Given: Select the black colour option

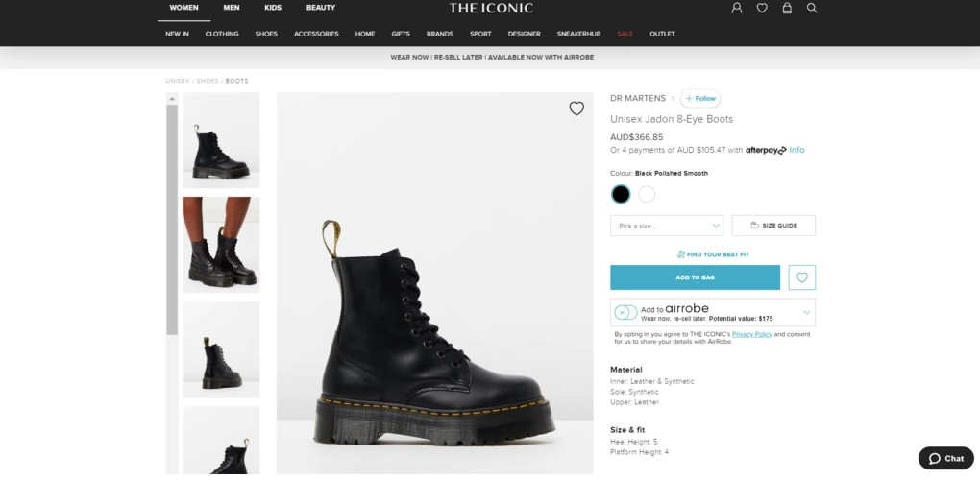Looking at the screenshot, I should [621, 194].
